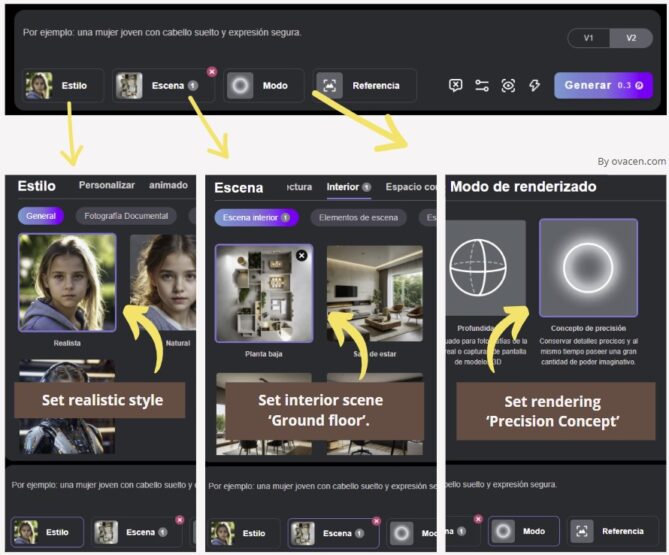The width and height of the screenshot is (669, 555).
Task: Choose the Concepto de precisión ring mode
Action: point(587,267)
